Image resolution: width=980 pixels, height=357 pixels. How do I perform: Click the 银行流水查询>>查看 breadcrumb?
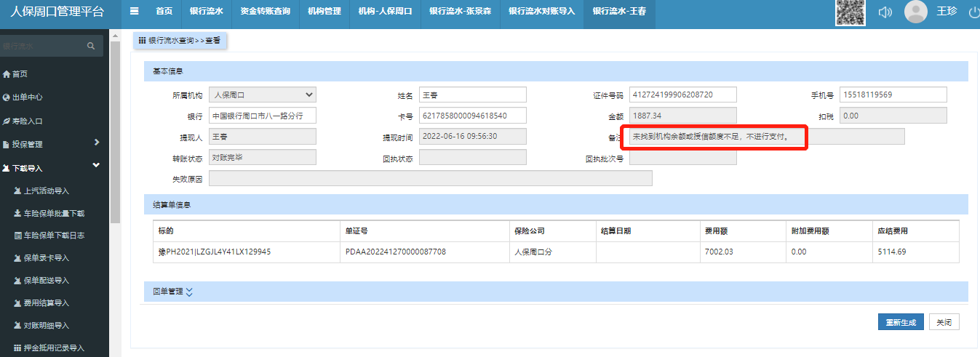coord(180,41)
